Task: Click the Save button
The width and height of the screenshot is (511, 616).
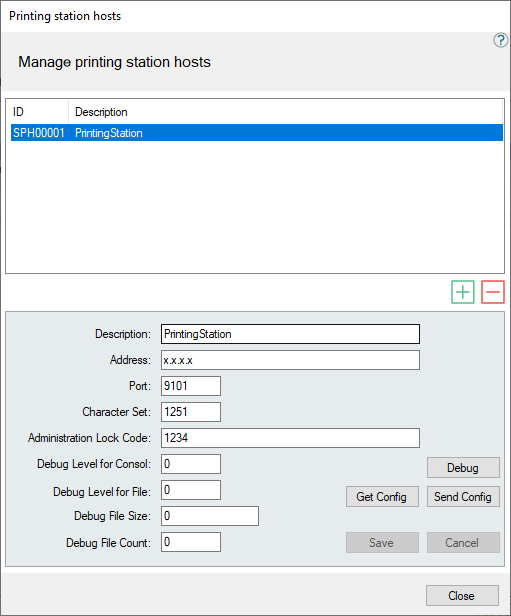Action: pos(382,543)
